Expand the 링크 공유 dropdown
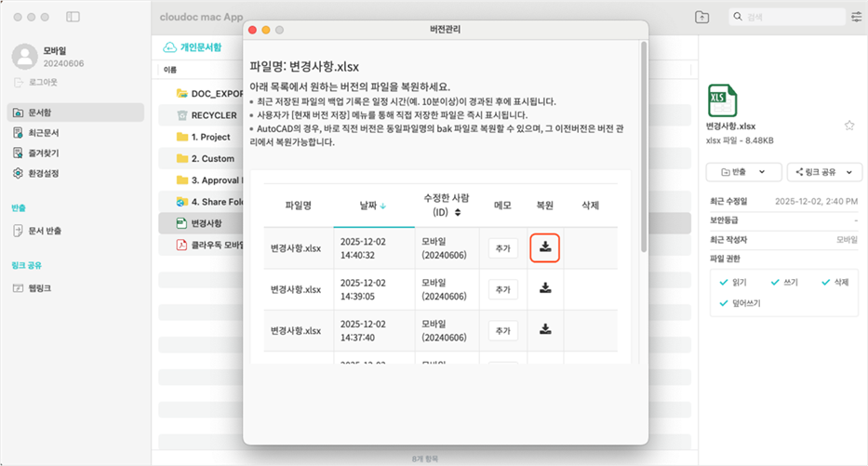Screen dimensions: 868x466 coord(823,172)
